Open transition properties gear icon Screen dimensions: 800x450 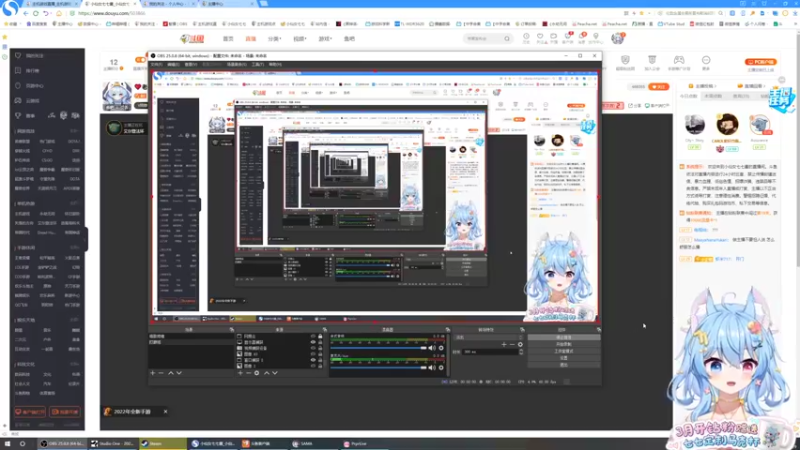tap(520, 344)
